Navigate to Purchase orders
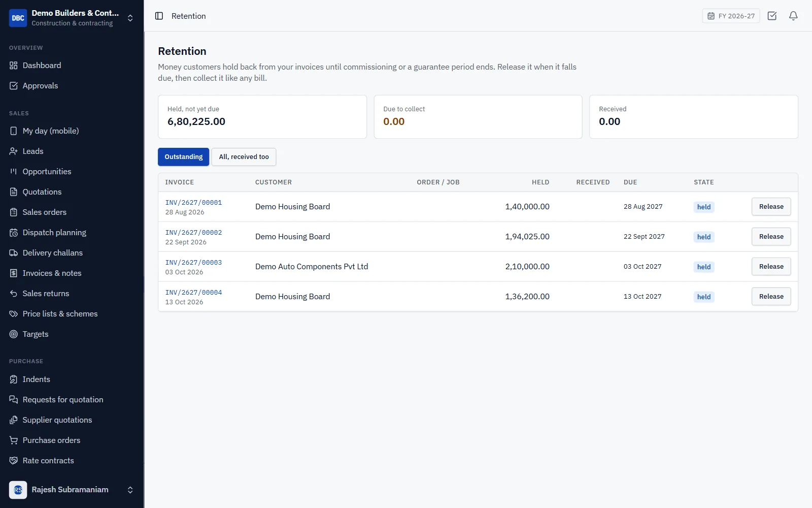 (x=72, y=440)
